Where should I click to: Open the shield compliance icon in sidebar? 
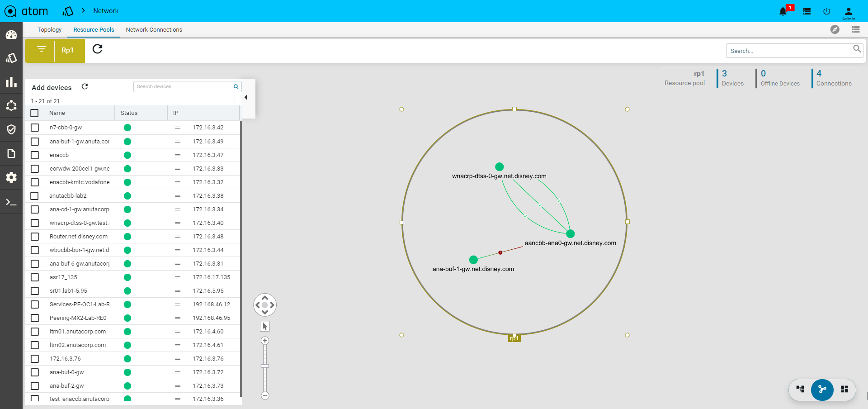click(x=11, y=129)
